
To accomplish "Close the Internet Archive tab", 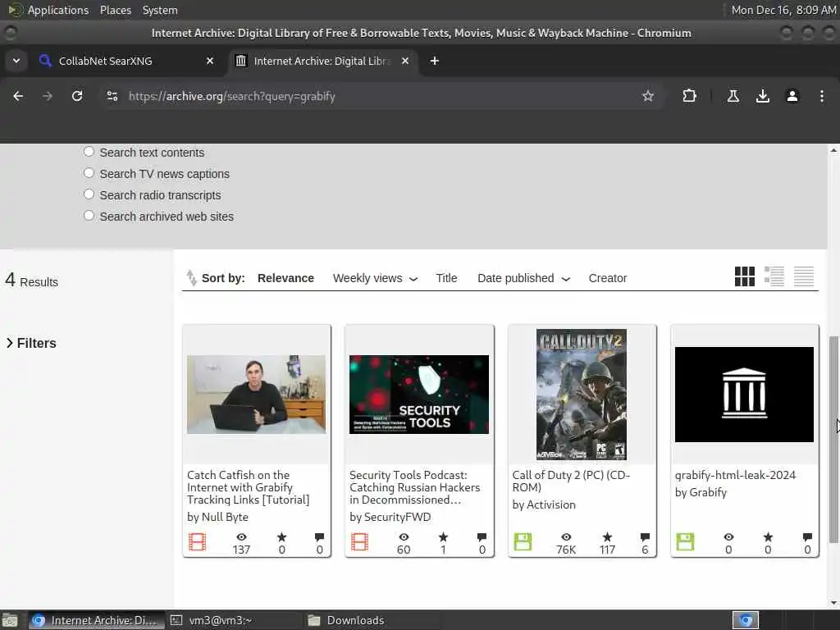I will pos(405,61).
